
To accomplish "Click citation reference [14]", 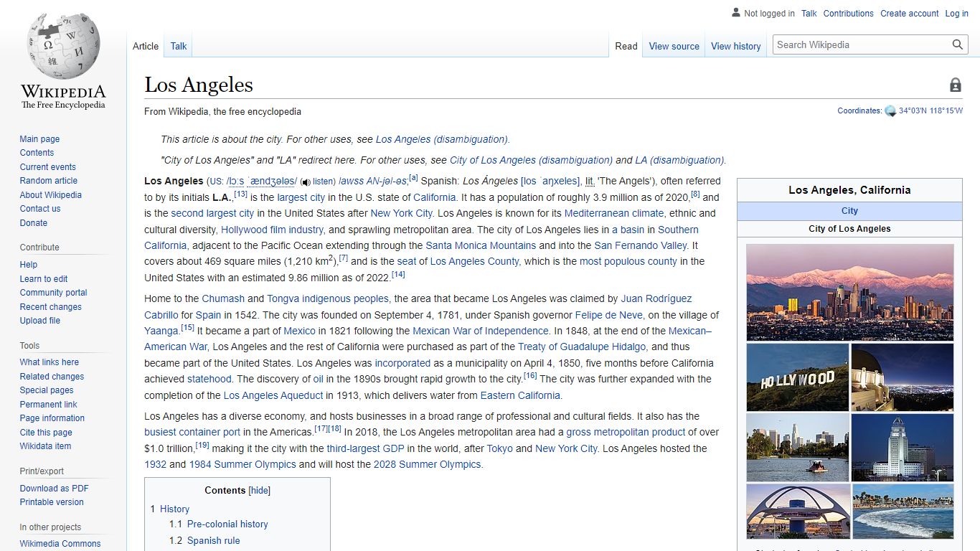I will tap(398, 275).
